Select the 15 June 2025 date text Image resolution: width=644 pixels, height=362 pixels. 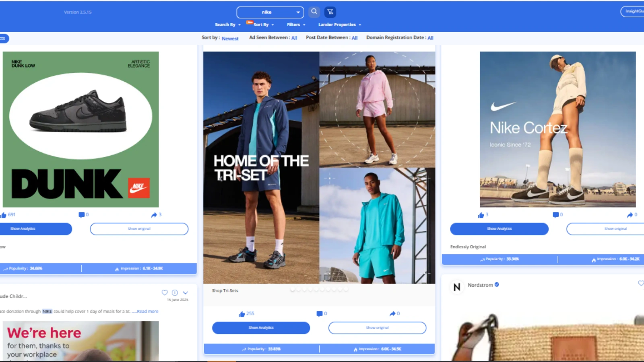point(178,300)
